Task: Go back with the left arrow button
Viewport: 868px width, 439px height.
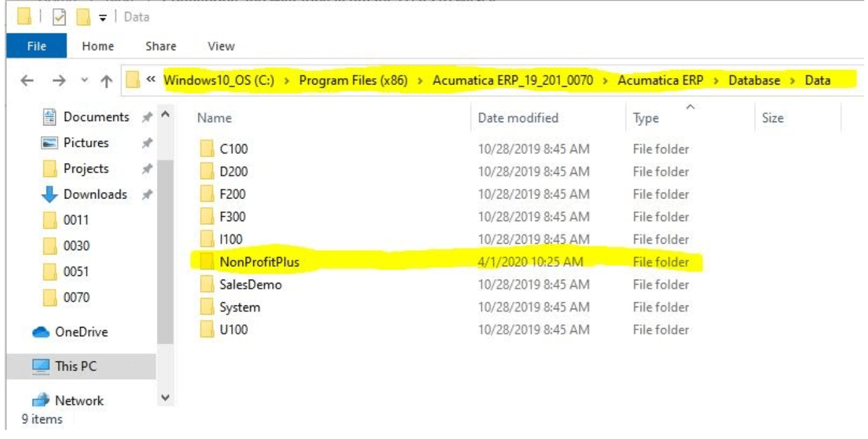Action: point(26,81)
